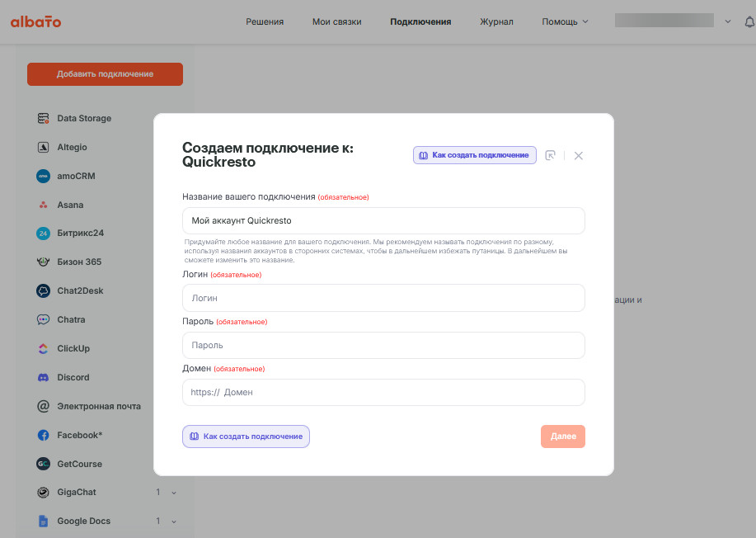The height and width of the screenshot is (538, 756).
Task: Open the Помощь dropdown menu
Action: pyautogui.click(x=565, y=21)
